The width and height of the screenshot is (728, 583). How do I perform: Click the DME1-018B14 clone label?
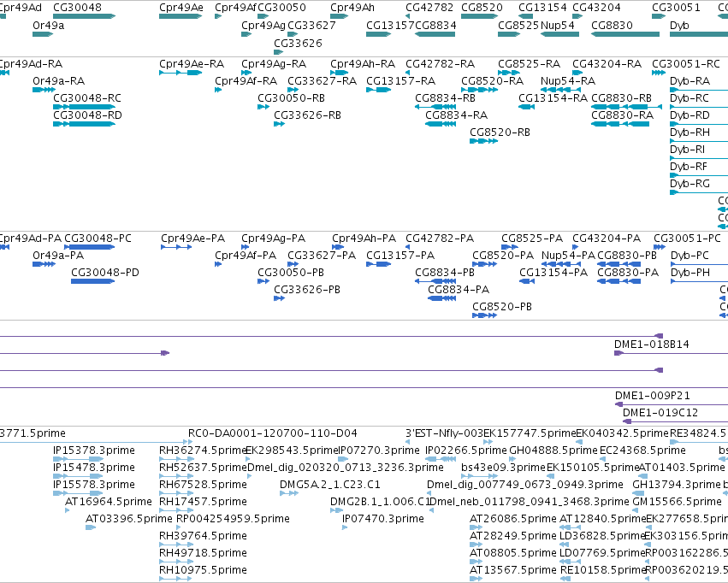click(x=651, y=344)
